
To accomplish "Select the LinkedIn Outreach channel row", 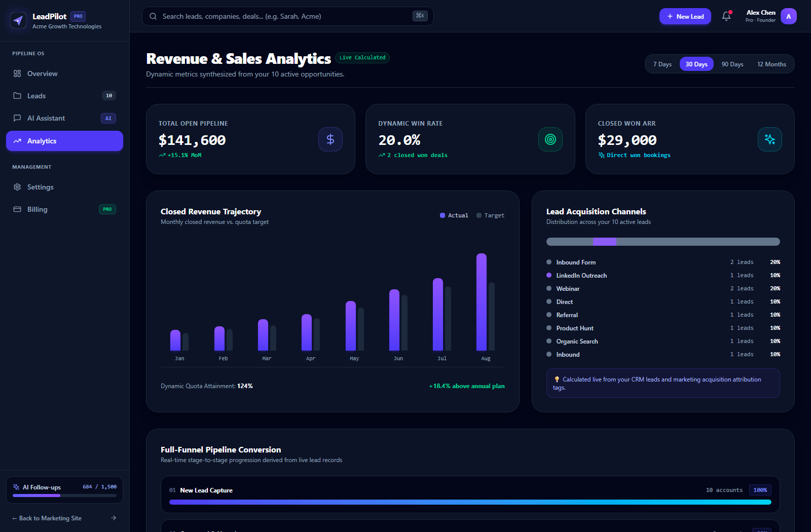I will tap(663, 275).
